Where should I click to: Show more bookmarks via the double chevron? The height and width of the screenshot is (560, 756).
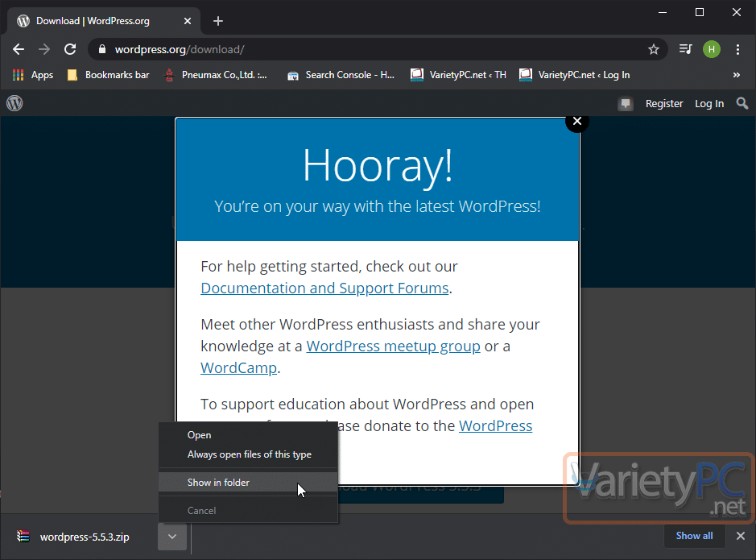[x=736, y=75]
